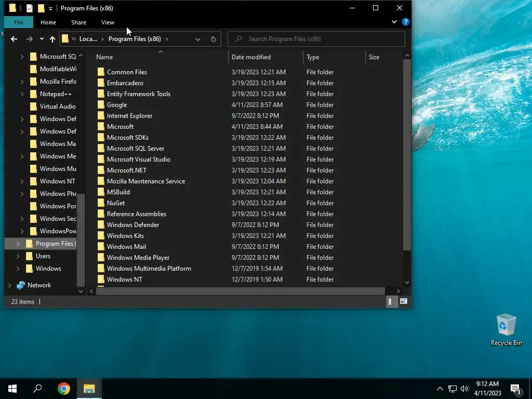Viewport: 532px width, 399px height.
Task: Select the MSBuild folder icon
Action: (x=101, y=192)
